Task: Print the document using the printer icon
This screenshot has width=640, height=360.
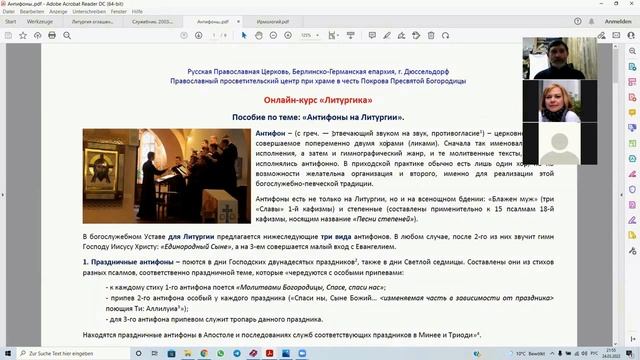Action: pos(52,36)
